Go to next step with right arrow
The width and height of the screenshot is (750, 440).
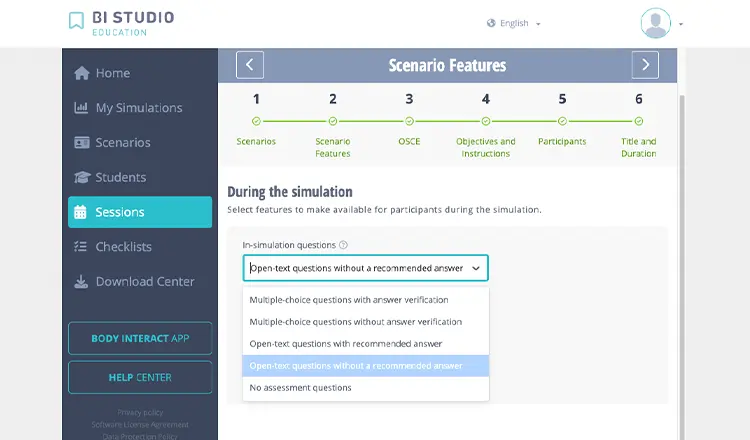645,65
